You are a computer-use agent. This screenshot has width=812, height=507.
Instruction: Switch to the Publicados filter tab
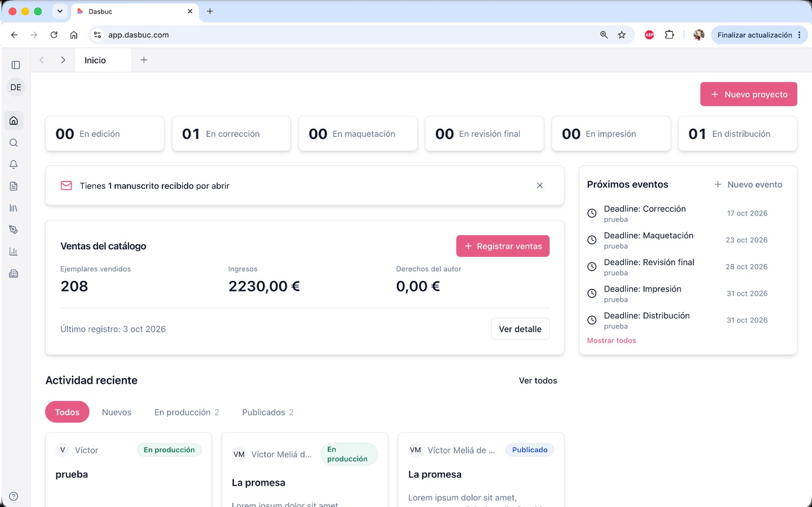268,412
